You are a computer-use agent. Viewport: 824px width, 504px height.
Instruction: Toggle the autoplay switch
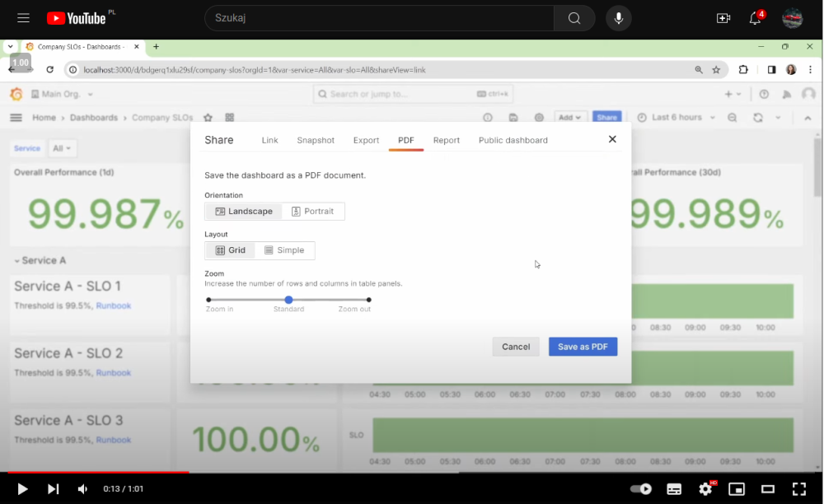click(640, 488)
